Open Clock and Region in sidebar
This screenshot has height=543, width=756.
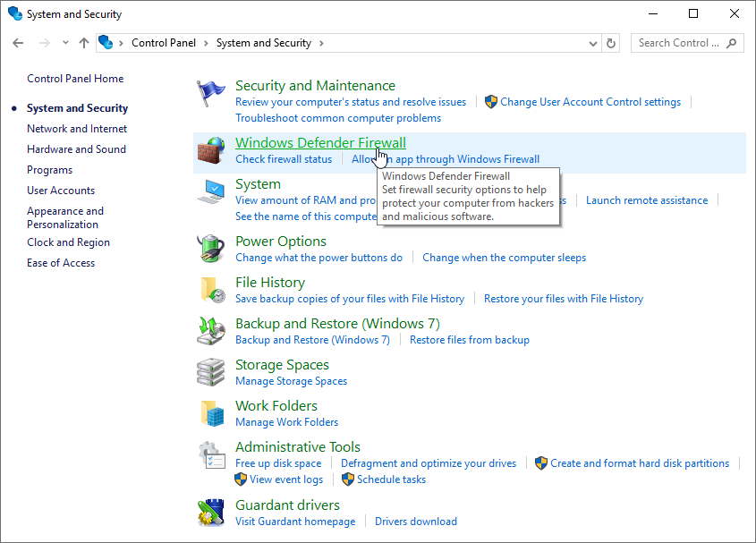69,242
